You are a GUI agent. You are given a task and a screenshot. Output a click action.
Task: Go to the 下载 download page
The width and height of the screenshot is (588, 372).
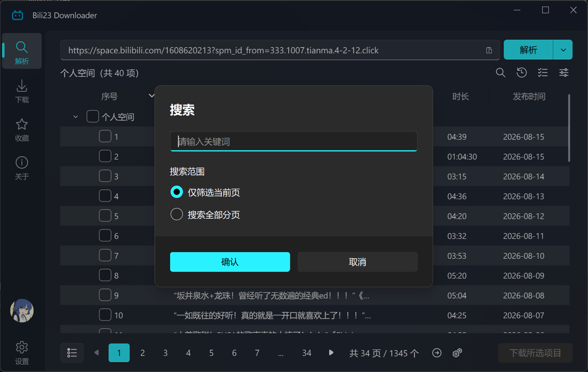(x=22, y=91)
